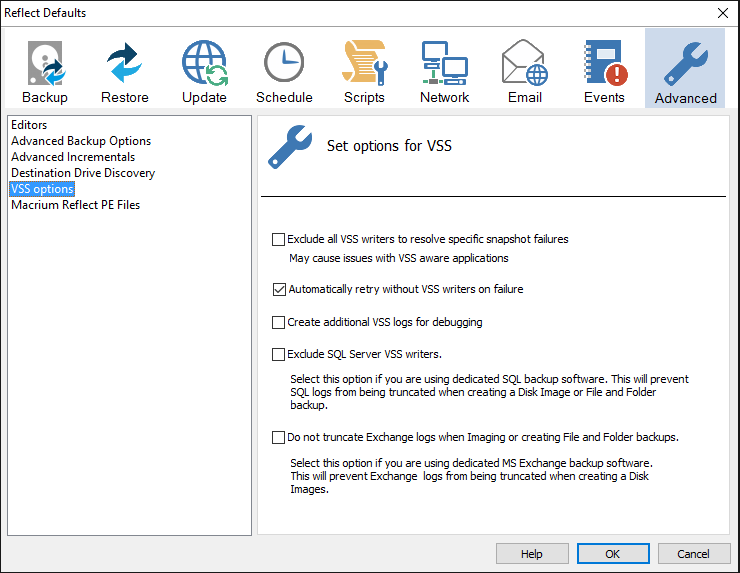This screenshot has width=740, height=573.
Task: Check Do not truncate Exchange logs option
Action: click(279, 438)
